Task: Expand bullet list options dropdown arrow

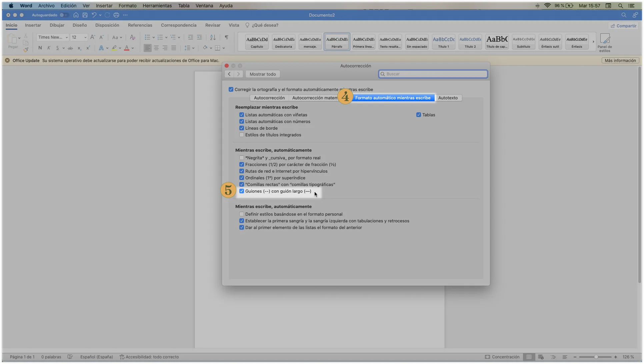Action: [x=154, y=38]
